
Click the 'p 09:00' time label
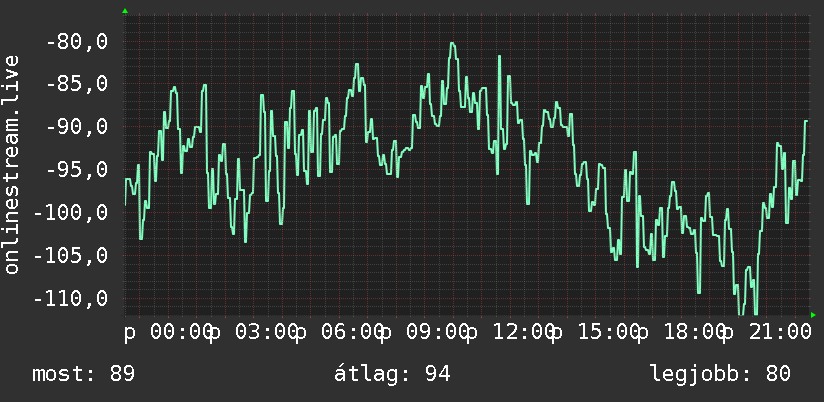[x=426, y=333]
